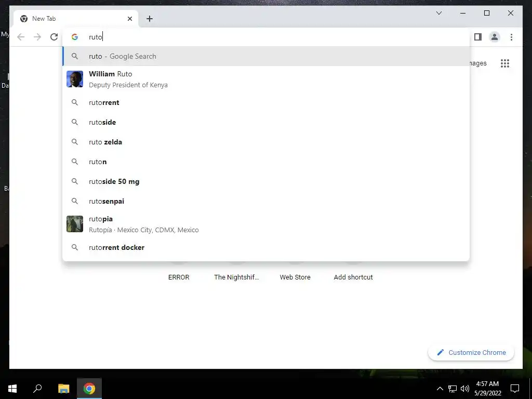The image size is (532, 399).
Task: Expand the tab search chevron
Action: coord(438,13)
